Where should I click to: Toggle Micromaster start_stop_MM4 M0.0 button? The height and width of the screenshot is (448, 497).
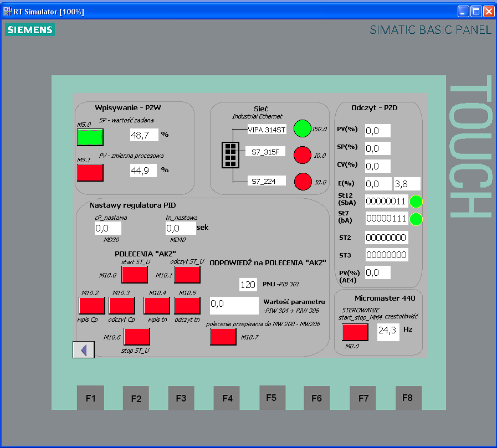355,332
